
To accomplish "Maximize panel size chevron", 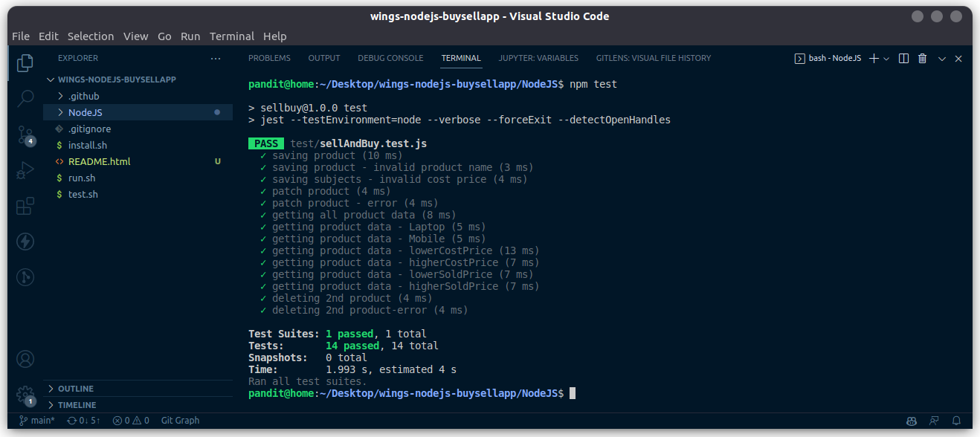I will pyautogui.click(x=941, y=58).
